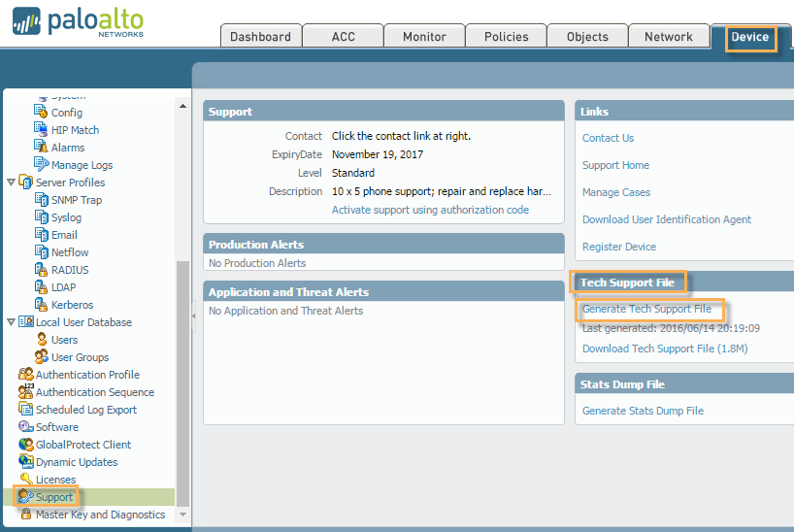Click the Email server profile icon

[x=41, y=234]
